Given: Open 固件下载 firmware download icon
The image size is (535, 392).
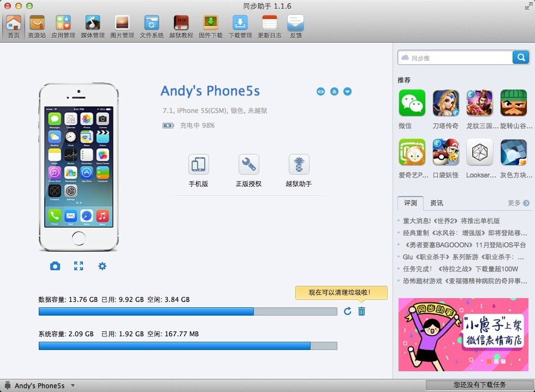Looking at the screenshot, I should pyautogui.click(x=211, y=27).
